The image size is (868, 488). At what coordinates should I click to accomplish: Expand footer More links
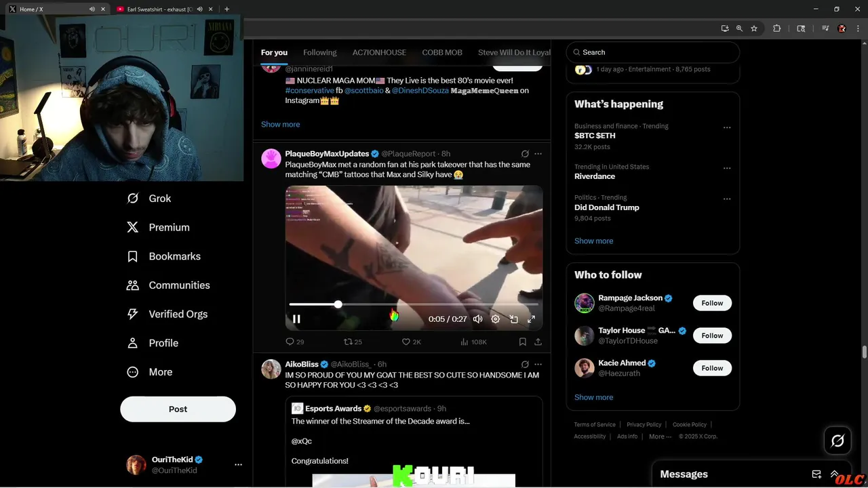coord(660,436)
